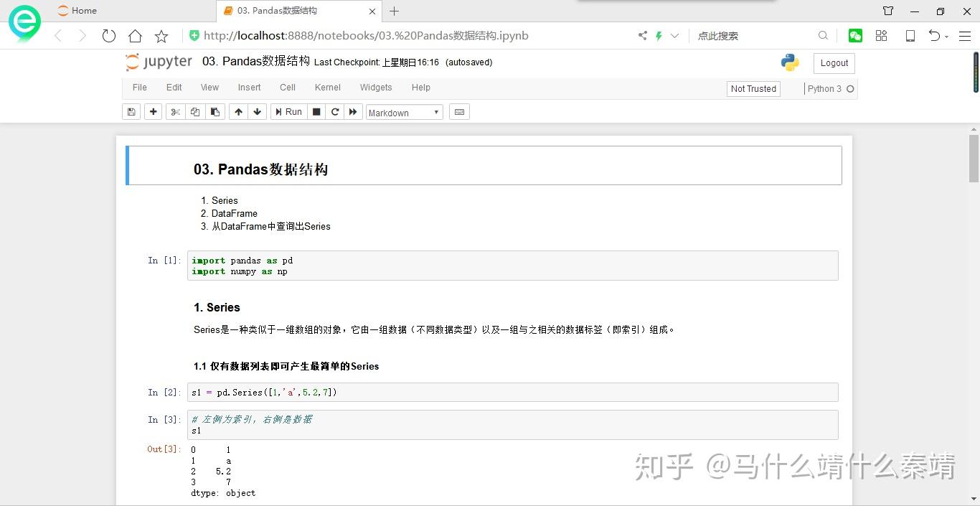Expand the browser history chevron next to lightning icon
The image size is (980, 506).
[673, 34]
